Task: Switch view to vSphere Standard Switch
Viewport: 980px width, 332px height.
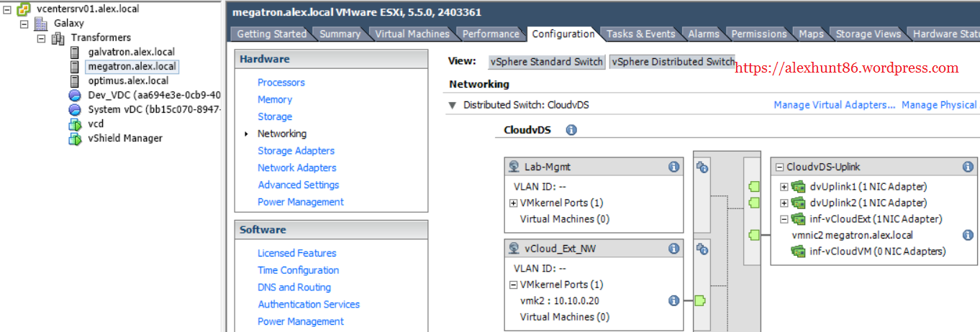Action: coord(546,62)
